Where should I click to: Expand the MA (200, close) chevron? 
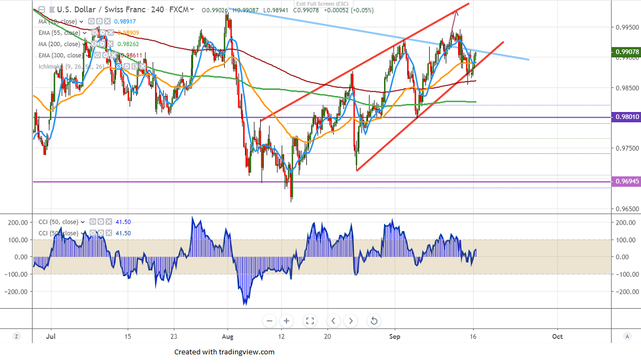click(x=85, y=44)
